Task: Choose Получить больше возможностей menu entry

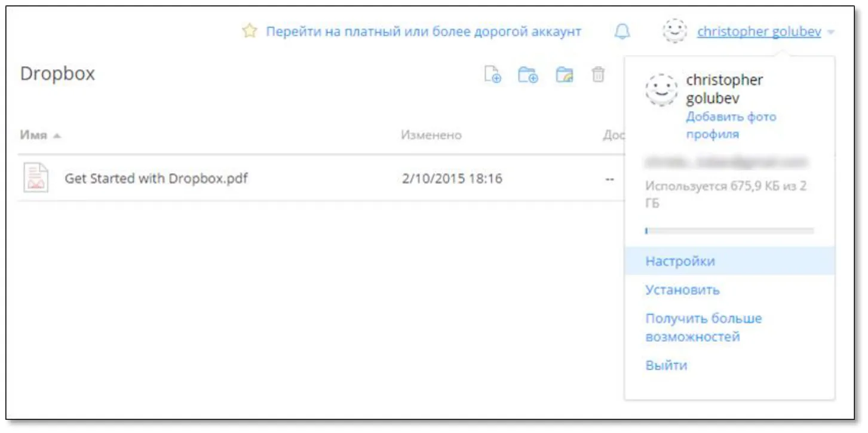Action: point(703,327)
